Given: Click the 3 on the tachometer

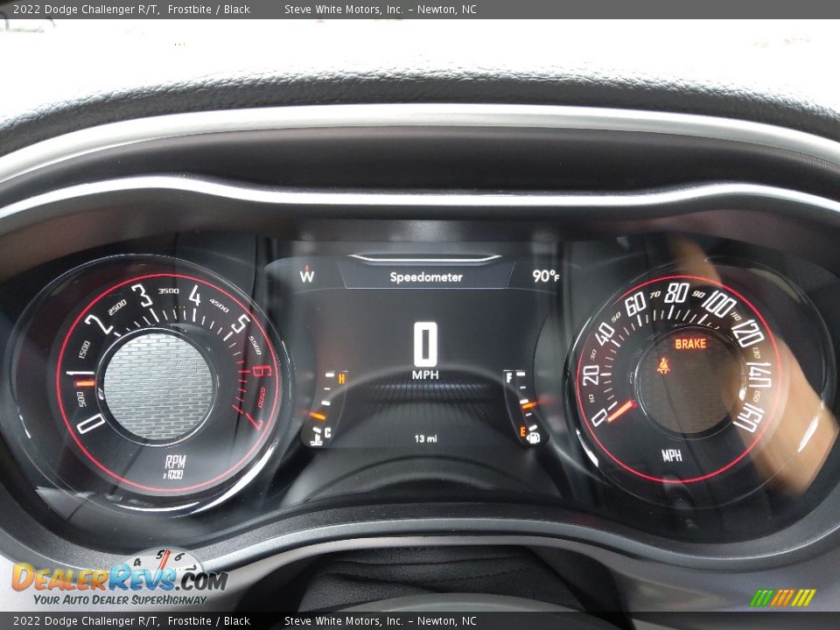Looking at the screenshot, I should pos(142,296).
